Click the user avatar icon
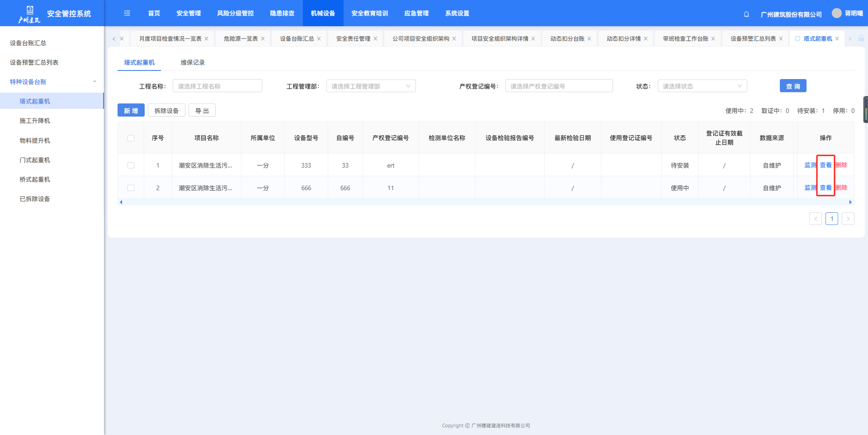Screen dimensions: 868x435 [x=837, y=13]
